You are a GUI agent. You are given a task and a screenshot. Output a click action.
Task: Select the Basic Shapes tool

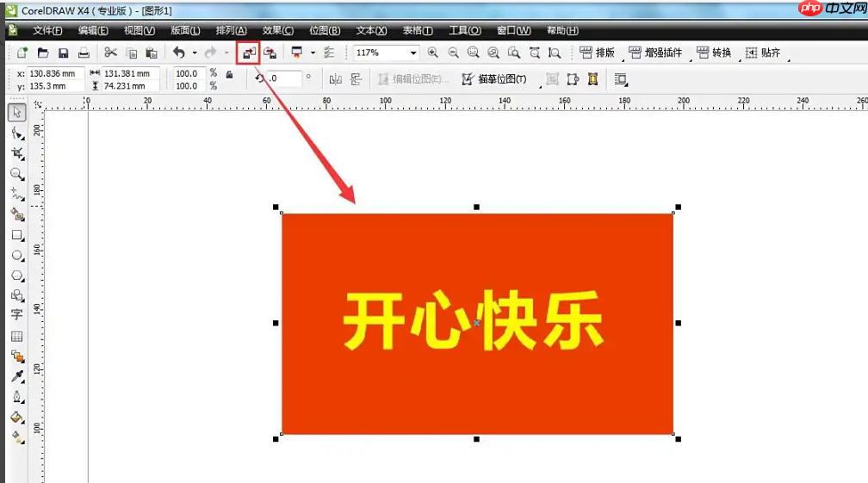(x=17, y=295)
